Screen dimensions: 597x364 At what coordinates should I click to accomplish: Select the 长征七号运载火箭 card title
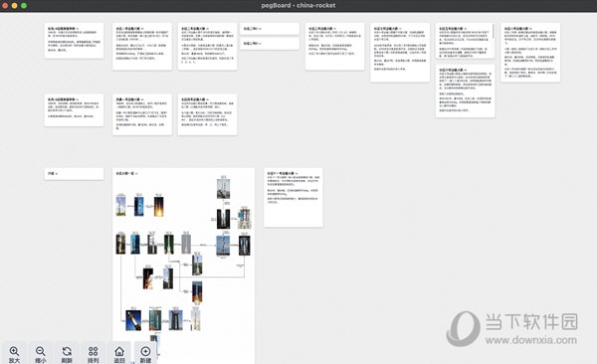pos(386,29)
